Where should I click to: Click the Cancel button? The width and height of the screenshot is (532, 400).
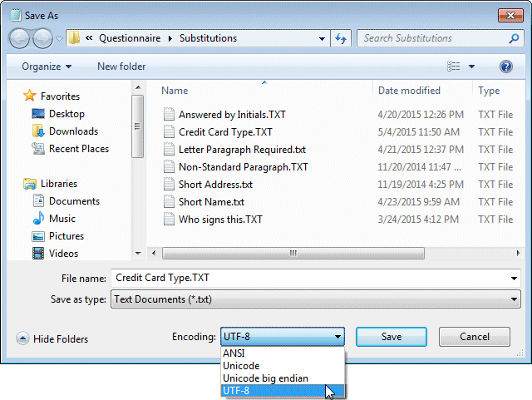475,337
